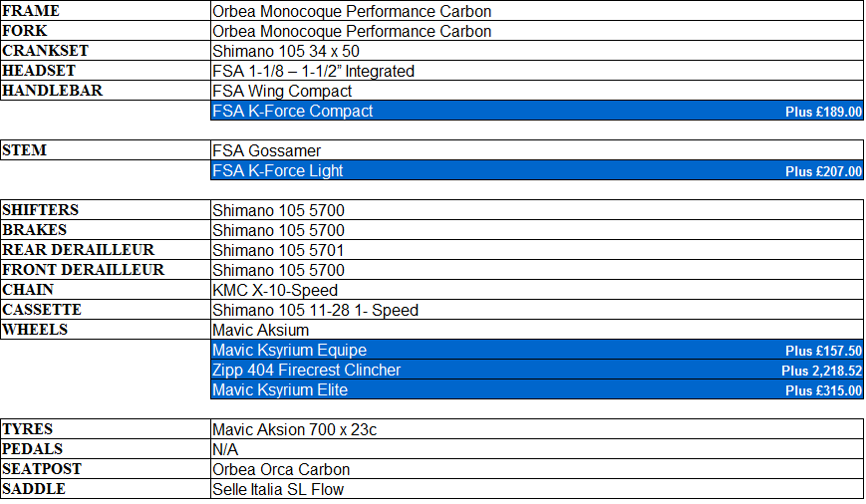Click the FSA Wing Compact handlebar value
The image size is (866, 504).
(x=282, y=92)
